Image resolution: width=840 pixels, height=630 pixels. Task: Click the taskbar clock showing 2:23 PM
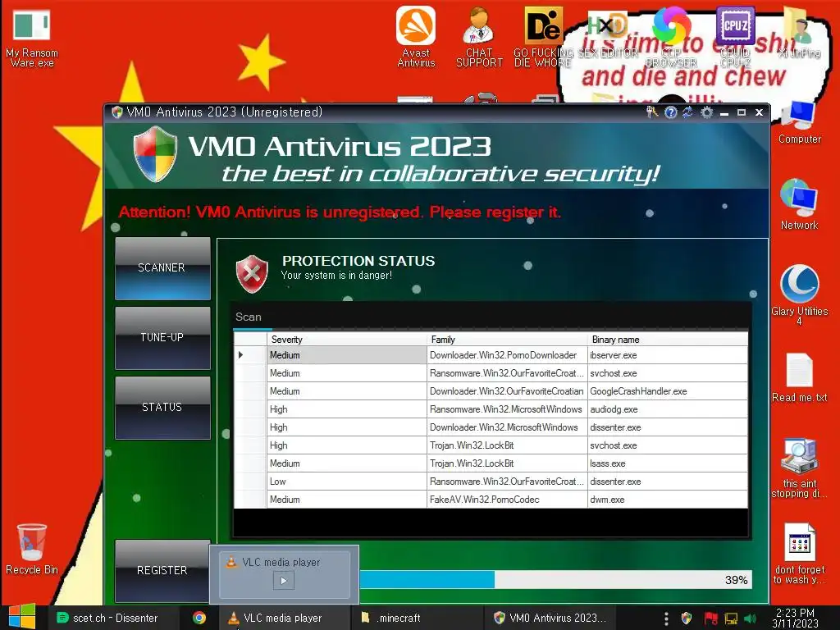click(795, 618)
